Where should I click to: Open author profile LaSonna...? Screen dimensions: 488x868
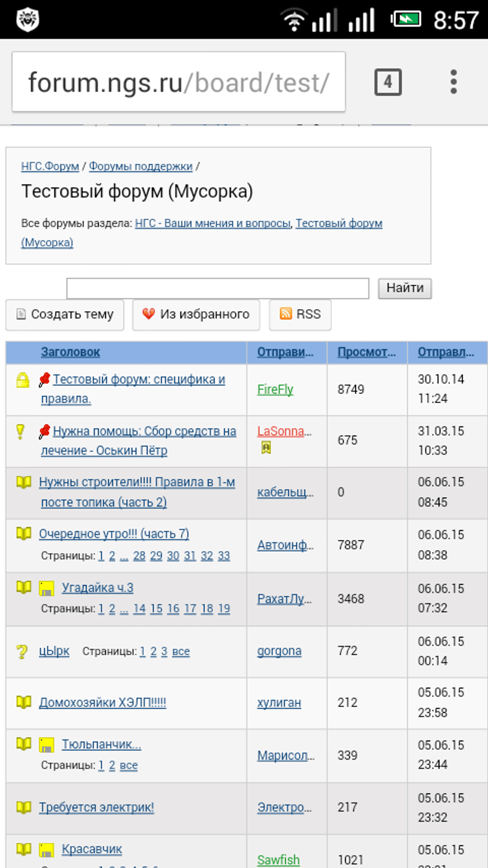284,431
